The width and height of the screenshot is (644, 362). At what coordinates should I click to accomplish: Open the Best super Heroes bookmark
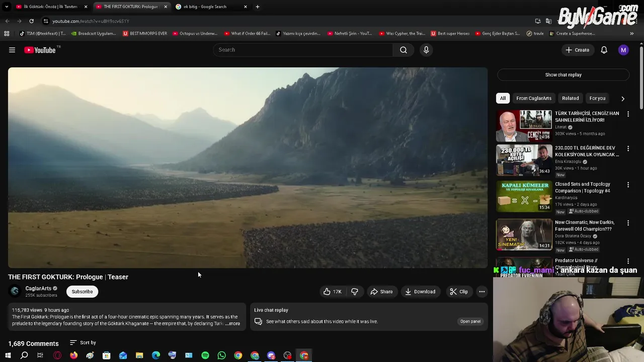pyautogui.click(x=450, y=34)
